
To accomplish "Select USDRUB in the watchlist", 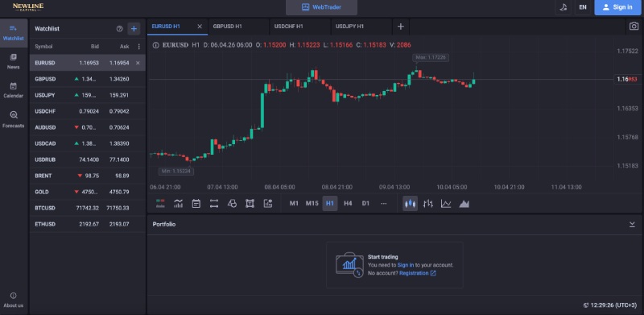I will click(88, 160).
